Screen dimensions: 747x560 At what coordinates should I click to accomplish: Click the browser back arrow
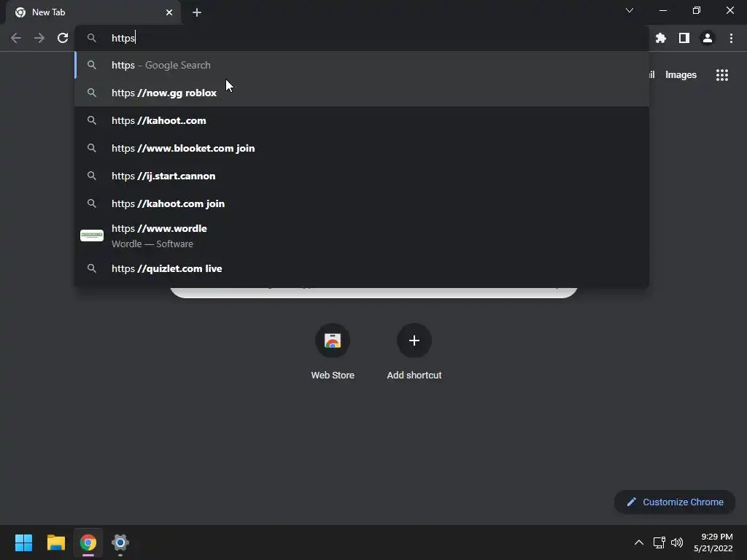[16, 38]
